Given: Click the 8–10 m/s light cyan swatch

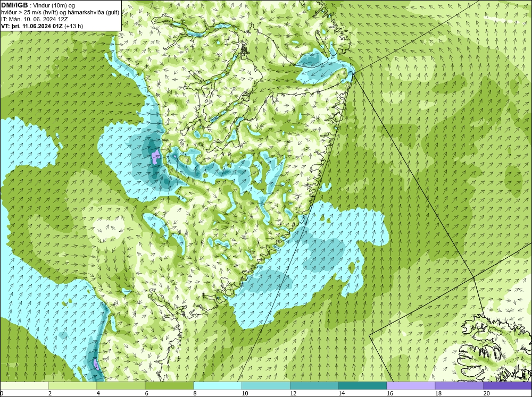Looking at the screenshot, I should [218, 386].
